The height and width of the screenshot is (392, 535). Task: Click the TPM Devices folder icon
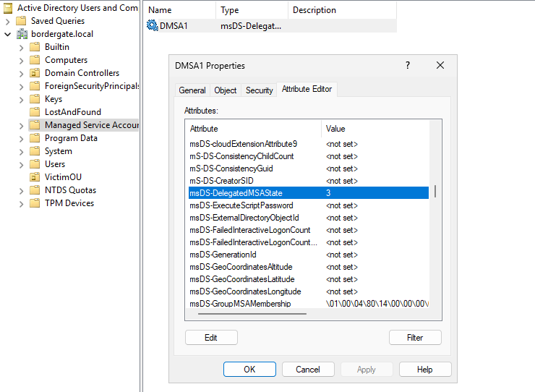point(35,203)
